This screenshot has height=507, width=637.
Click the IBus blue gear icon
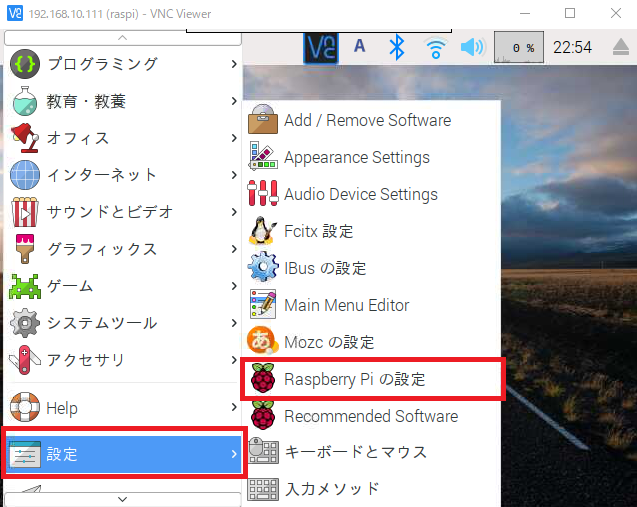[x=263, y=267]
